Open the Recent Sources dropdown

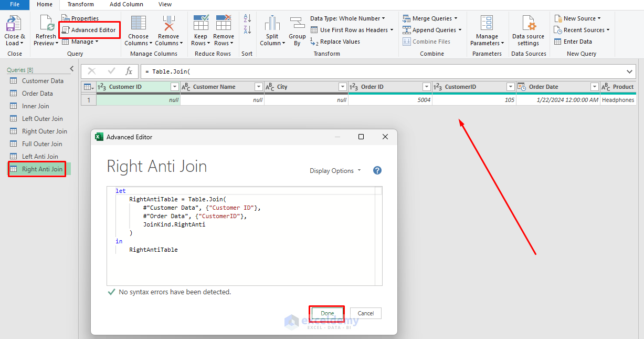tap(582, 30)
